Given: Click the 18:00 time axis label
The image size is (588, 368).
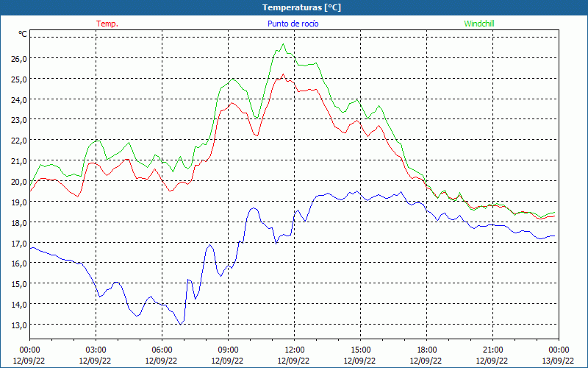Looking at the screenshot, I should [427, 350].
